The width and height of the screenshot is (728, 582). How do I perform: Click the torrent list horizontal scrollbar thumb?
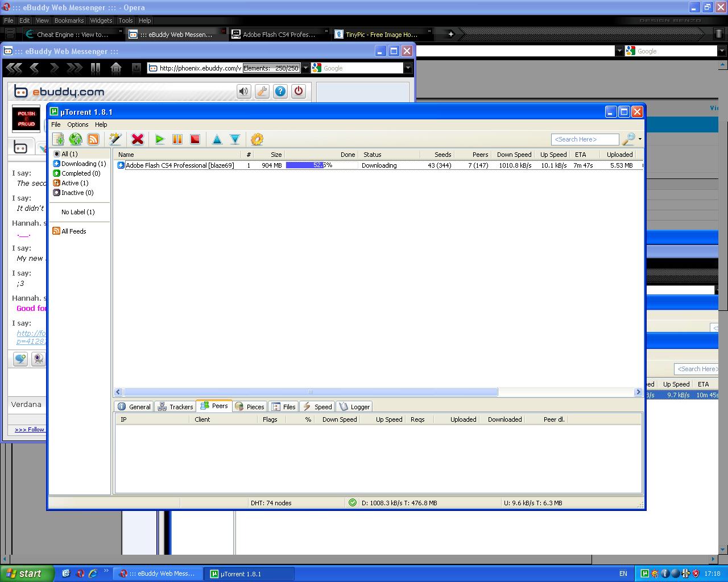tap(311, 392)
